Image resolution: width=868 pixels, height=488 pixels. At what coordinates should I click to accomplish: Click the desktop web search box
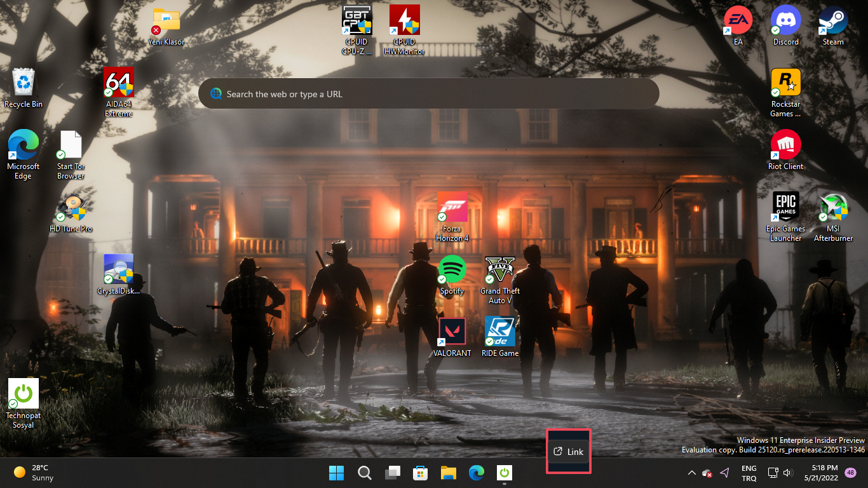point(429,94)
